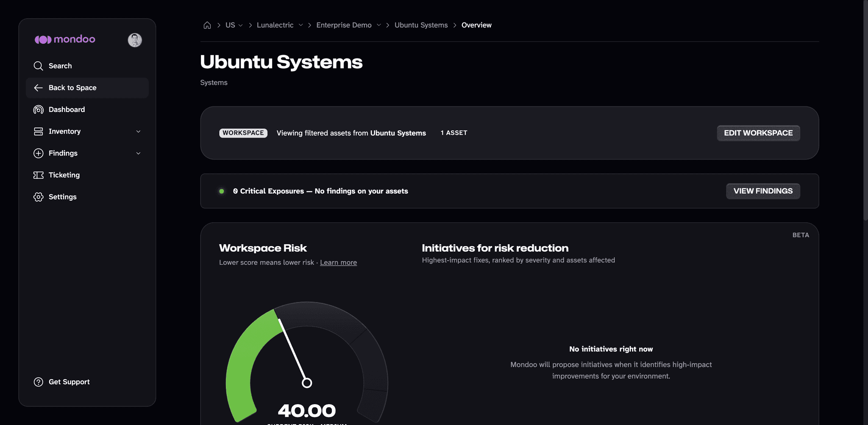Screen dimensions: 868x425
Task: Click the Inventory server icon
Action: (38, 131)
